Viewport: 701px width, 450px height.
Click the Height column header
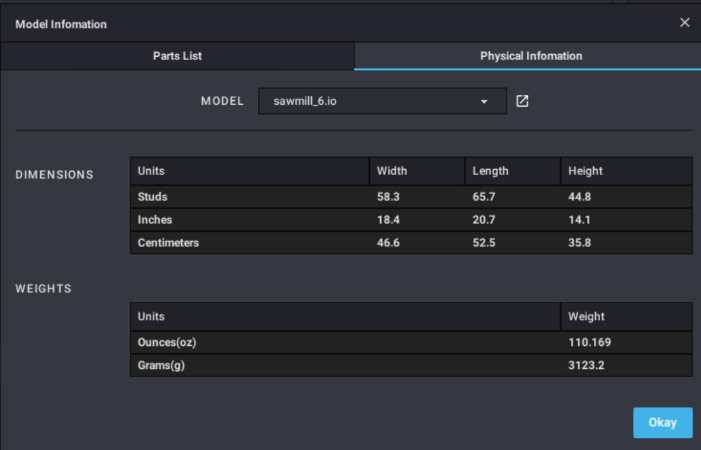click(x=585, y=171)
